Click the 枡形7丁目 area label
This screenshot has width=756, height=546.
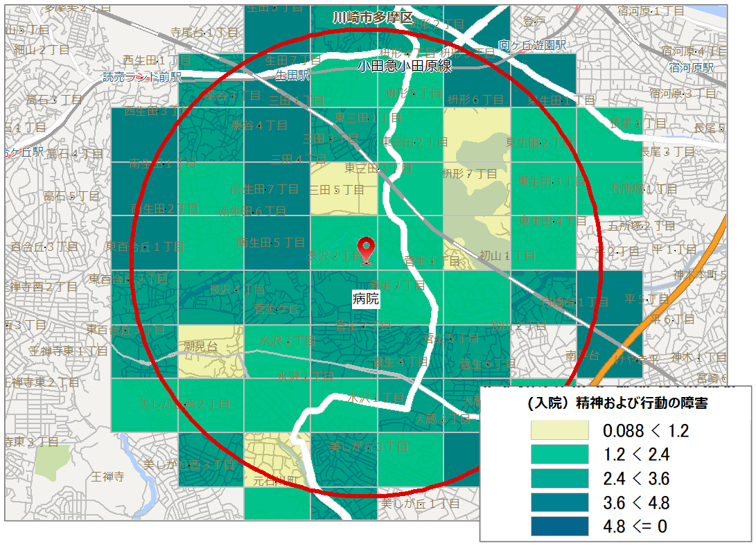(470, 174)
